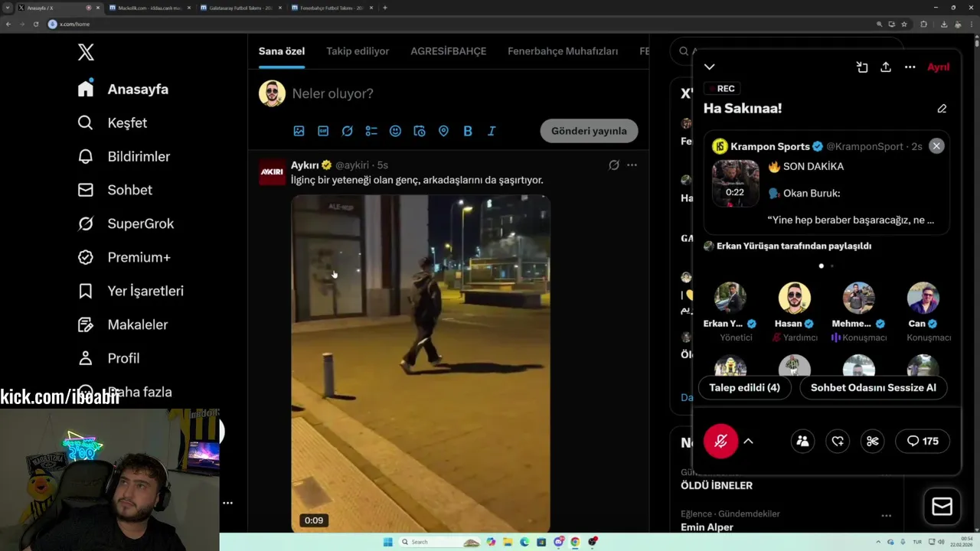Open more options beside Emin Alper trend
The width and height of the screenshot is (980, 551).
[886, 516]
